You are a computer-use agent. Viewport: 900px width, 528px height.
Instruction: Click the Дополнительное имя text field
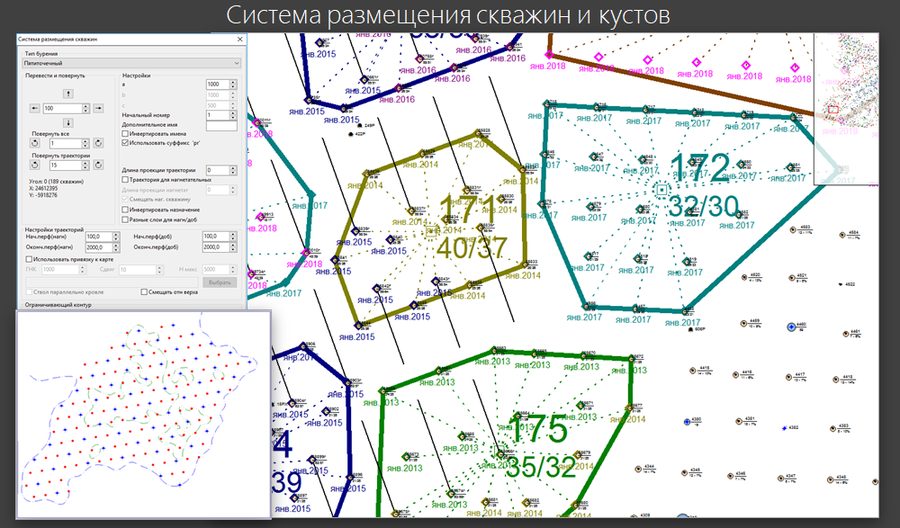[222, 125]
